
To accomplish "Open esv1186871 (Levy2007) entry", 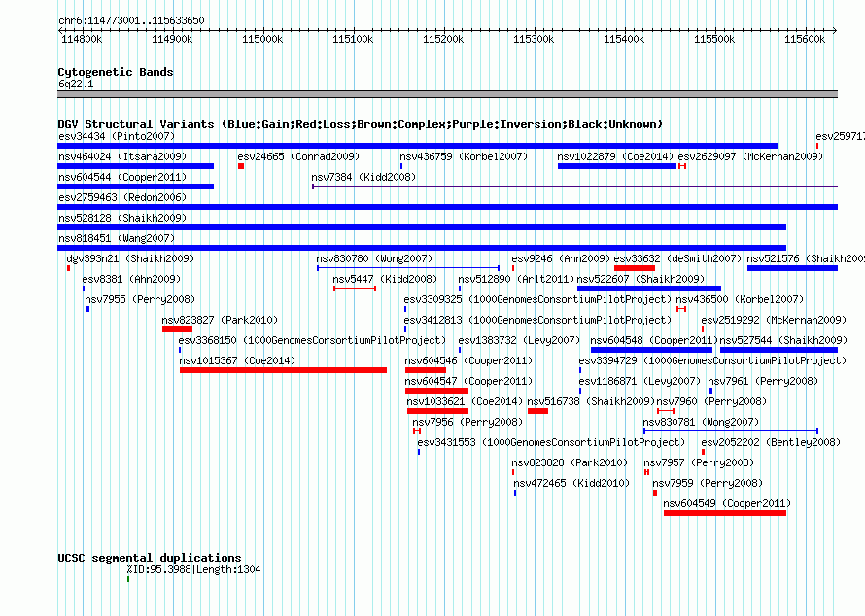I will [640, 381].
